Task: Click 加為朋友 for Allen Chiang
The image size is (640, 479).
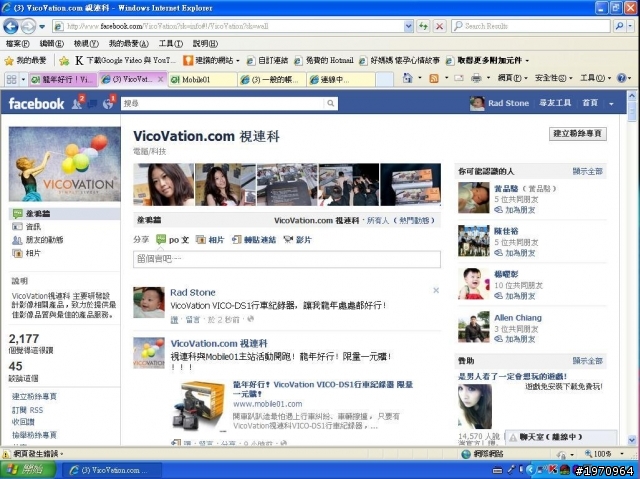Action: (520, 339)
